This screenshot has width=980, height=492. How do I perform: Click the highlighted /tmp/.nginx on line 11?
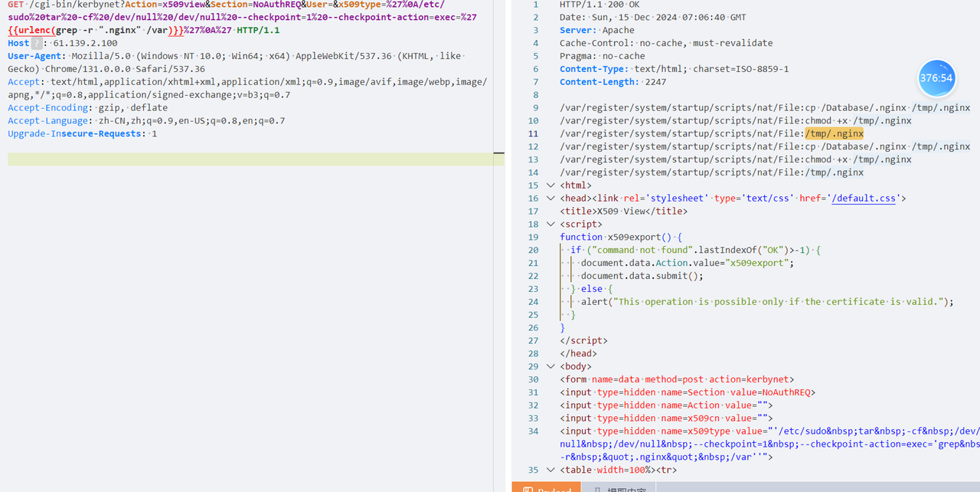pos(834,133)
